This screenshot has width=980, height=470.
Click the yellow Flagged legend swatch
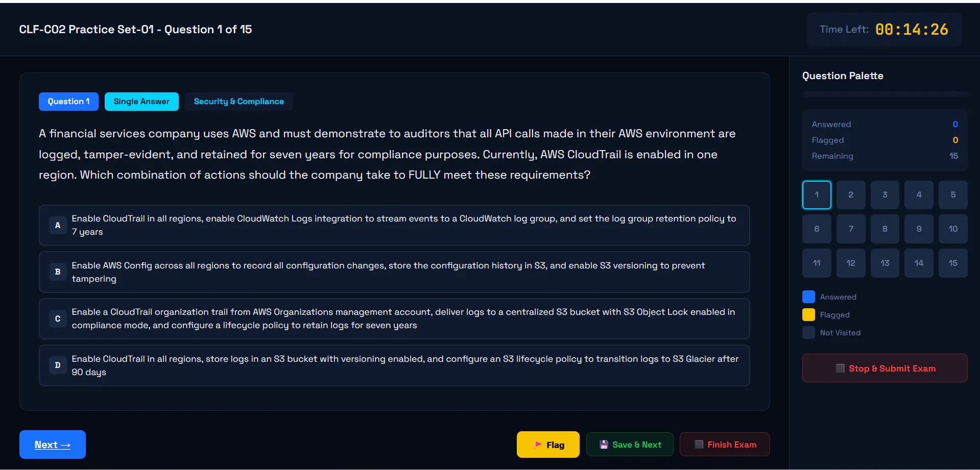(x=809, y=315)
